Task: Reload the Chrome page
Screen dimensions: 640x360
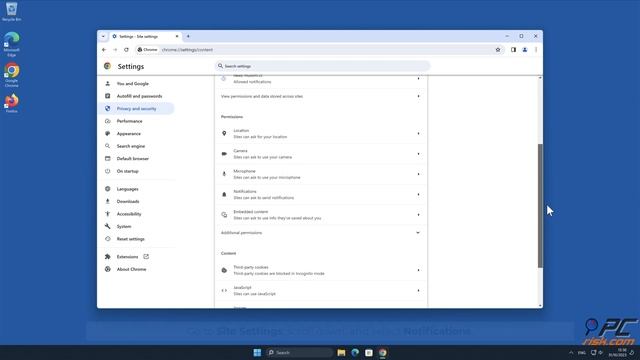Action: coord(127,50)
